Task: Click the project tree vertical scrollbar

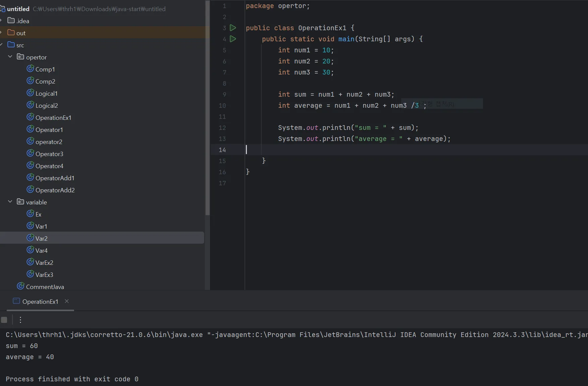Action: 207,107
